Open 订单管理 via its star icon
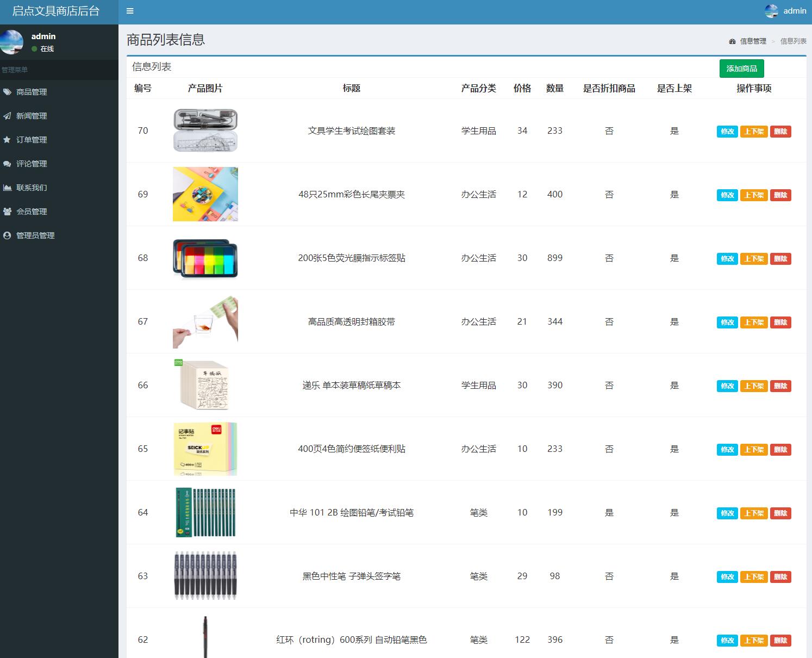Screen dimensions: 812x658 (7, 140)
